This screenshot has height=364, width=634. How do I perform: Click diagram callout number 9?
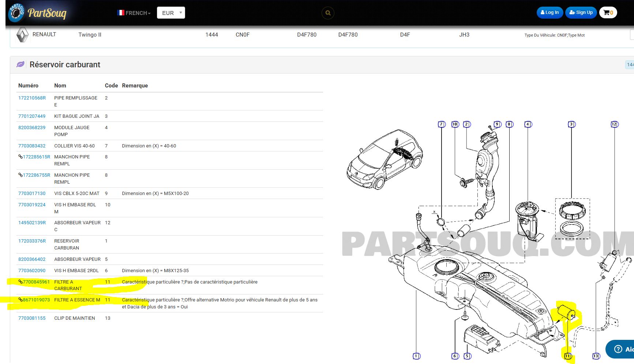497,124
